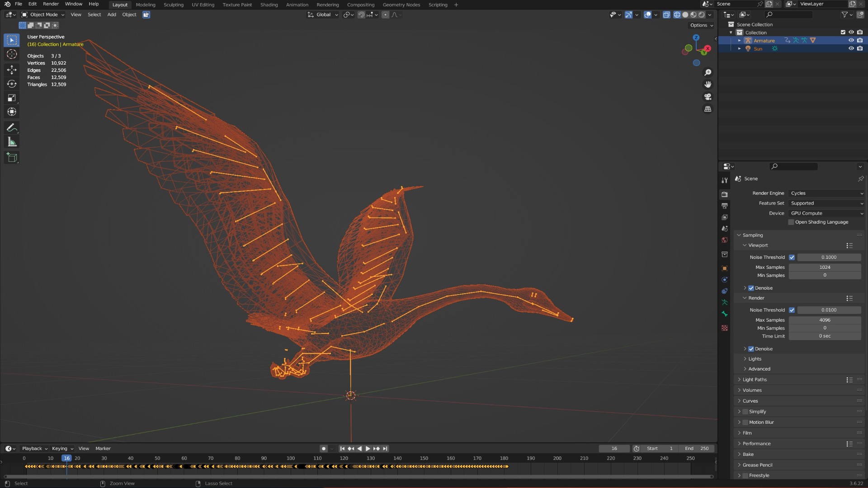The height and width of the screenshot is (488, 868).
Task: Jump to the last frame button
Action: pyautogui.click(x=385, y=449)
